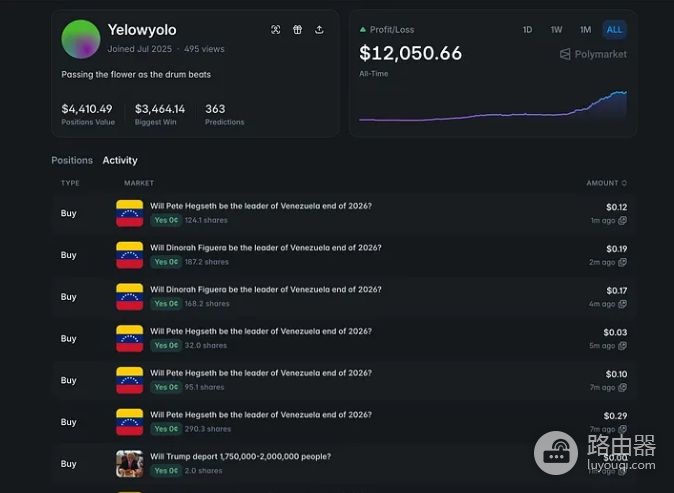Image resolution: width=674 pixels, height=493 pixels.
Task: Open the $0.10 transaction link icon
Action: click(x=622, y=387)
